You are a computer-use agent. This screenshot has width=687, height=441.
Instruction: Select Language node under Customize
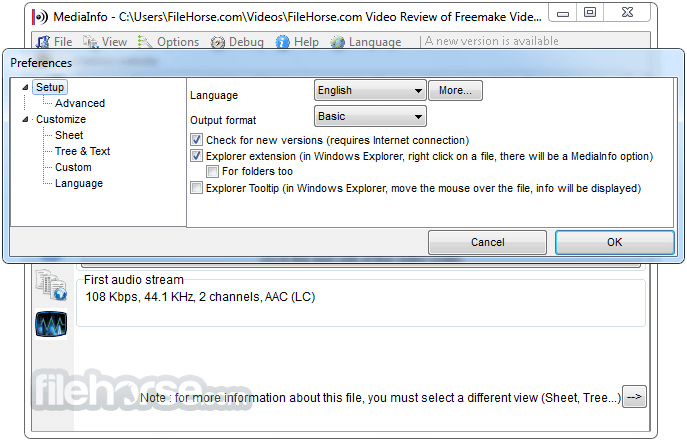(79, 183)
